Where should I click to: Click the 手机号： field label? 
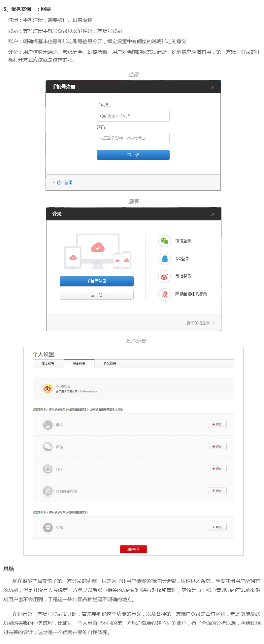click(104, 106)
